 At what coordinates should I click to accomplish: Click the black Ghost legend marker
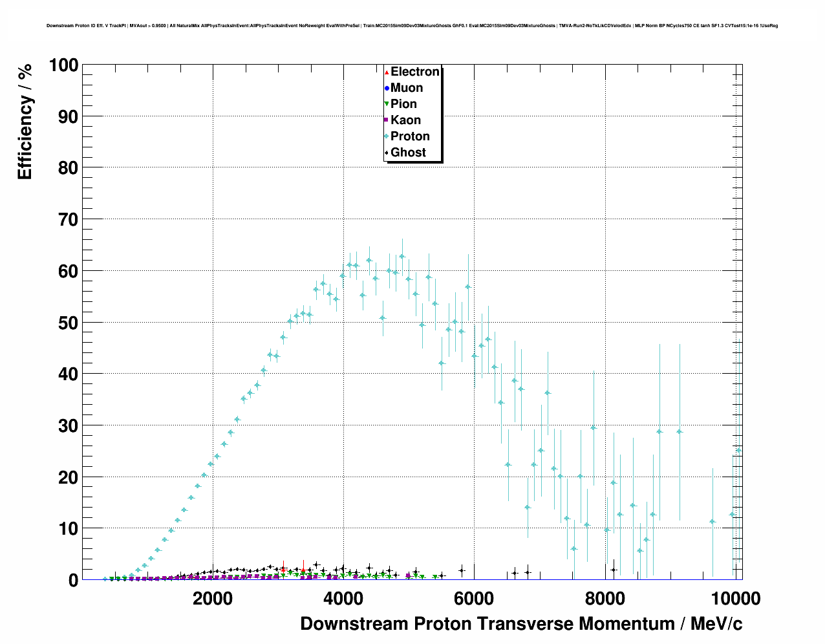(387, 153)
